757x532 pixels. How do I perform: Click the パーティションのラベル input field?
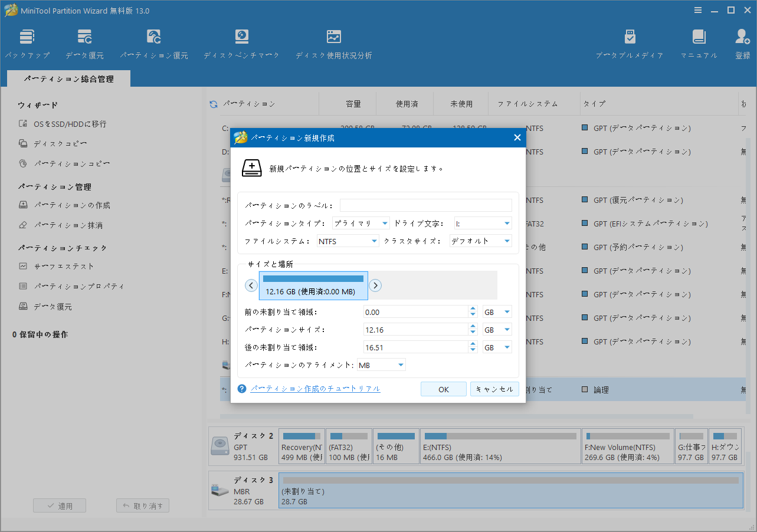pos(425,205)
